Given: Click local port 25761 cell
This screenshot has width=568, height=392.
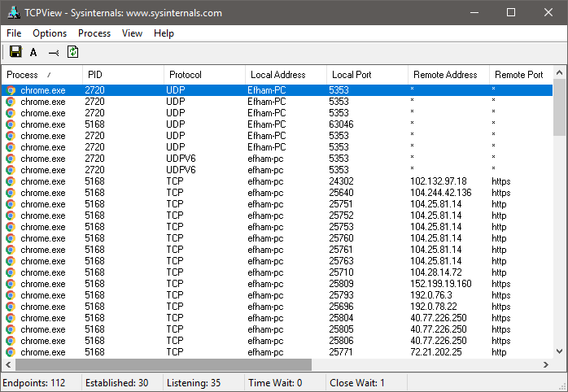Looking at the screenshot, I should coord(341,250).
